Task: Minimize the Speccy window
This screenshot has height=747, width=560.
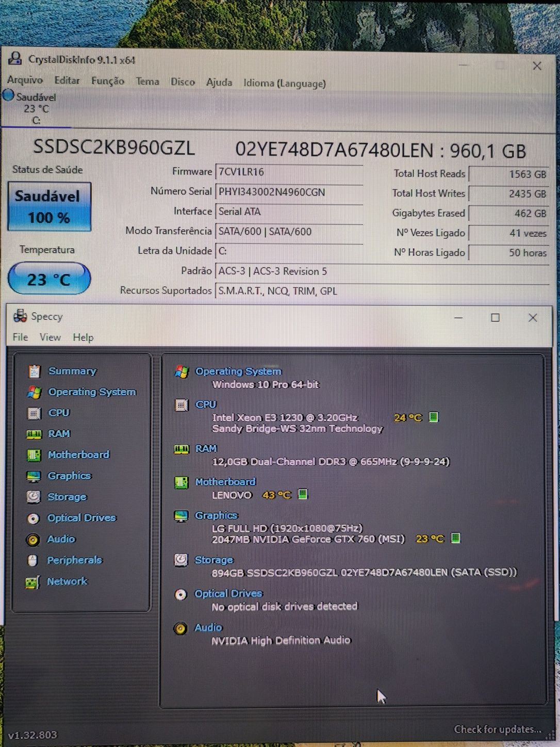Action: 458,318
